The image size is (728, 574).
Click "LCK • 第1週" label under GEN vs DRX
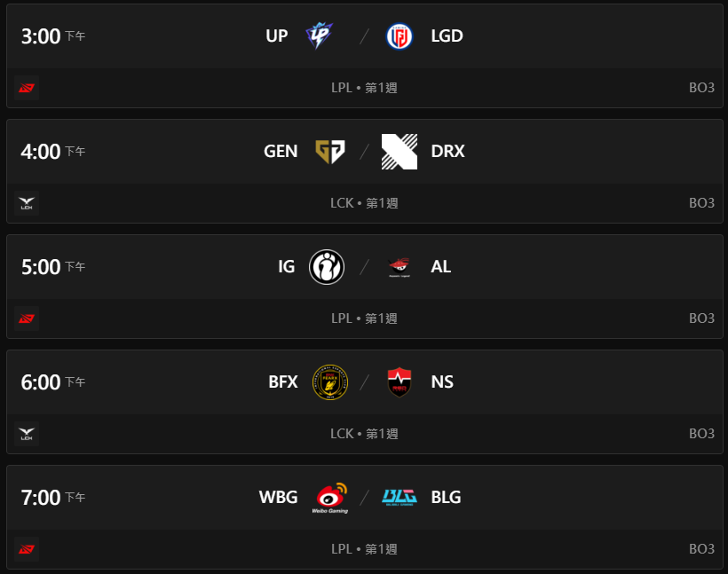[x=364, y=203]
